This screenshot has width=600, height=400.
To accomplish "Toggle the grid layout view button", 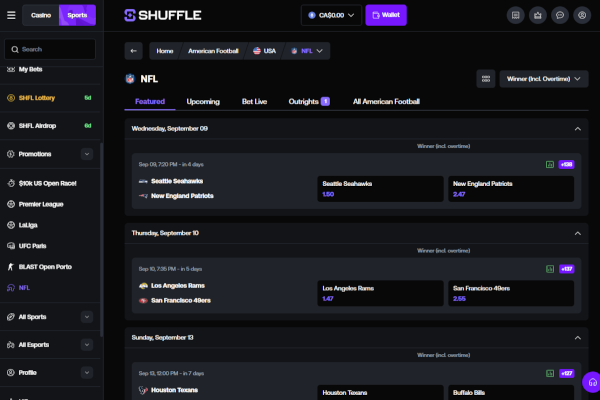I will click(x=486, y=79).
